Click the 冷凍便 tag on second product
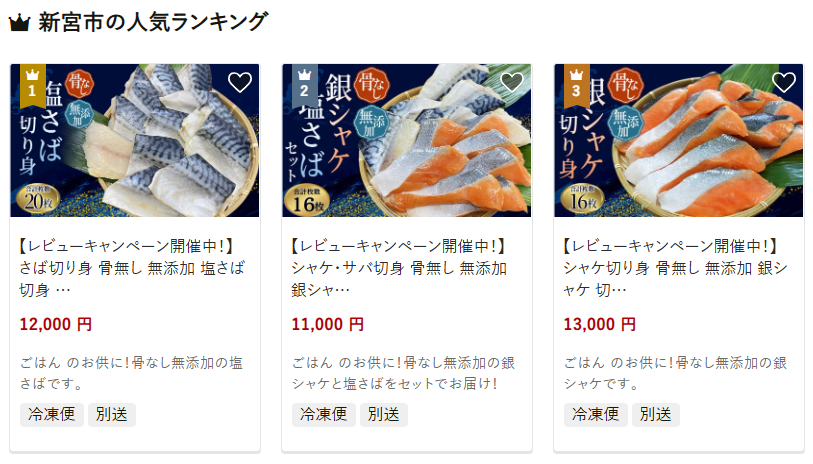The height and width of the screenshot is (464, 813). (x=324, y=415)
